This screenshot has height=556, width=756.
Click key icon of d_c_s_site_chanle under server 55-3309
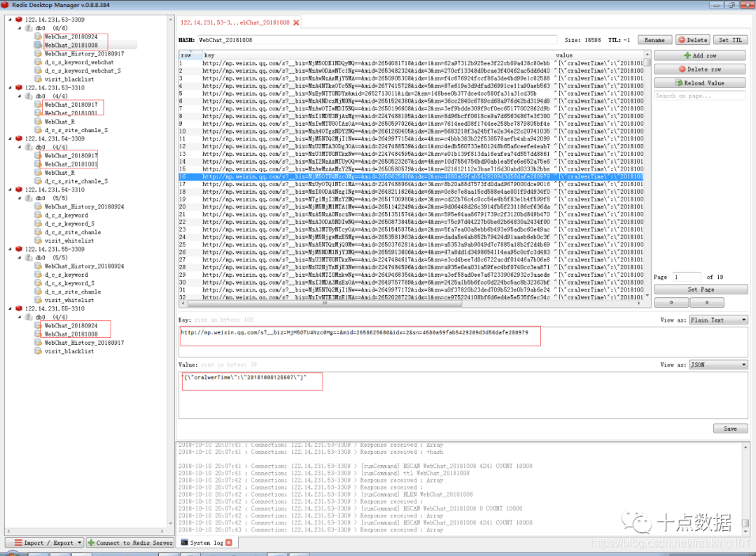click(38, 292)
